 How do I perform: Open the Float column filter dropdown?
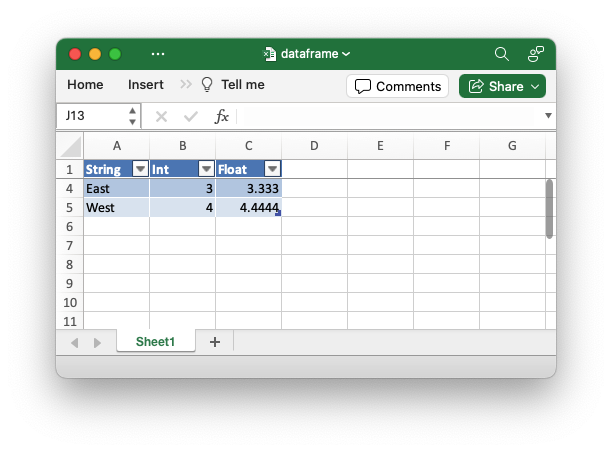pyautogui.click(x=272, y=169)
